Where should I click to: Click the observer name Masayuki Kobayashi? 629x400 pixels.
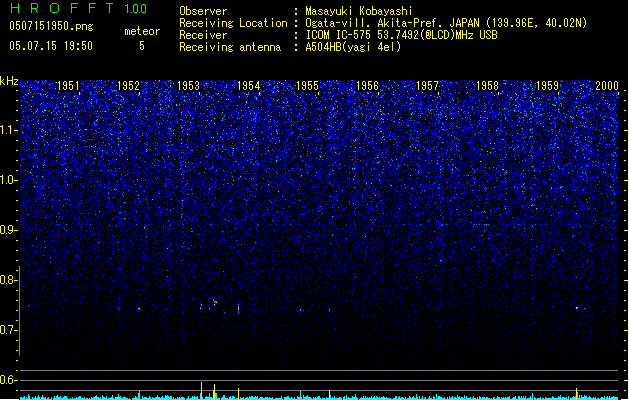(x=359, y=11)
